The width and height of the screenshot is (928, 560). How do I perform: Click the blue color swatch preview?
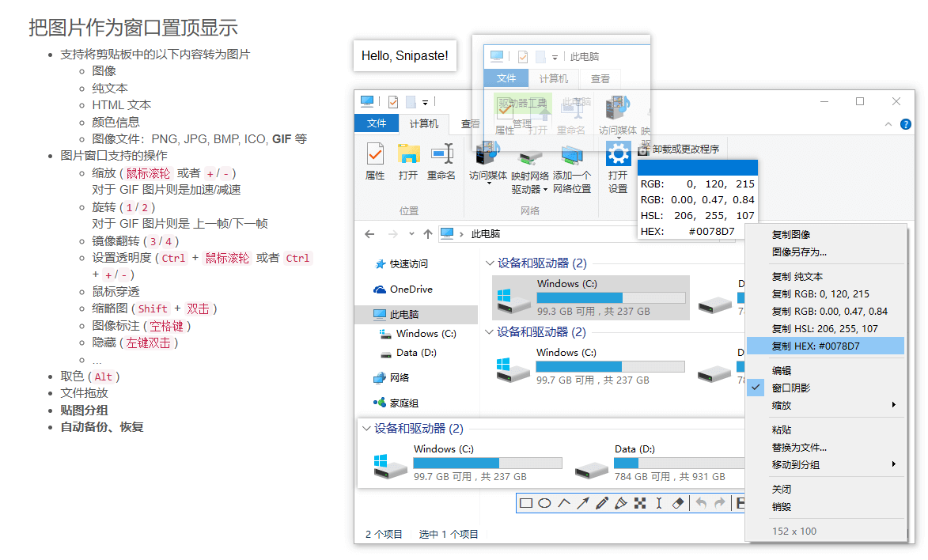pos(697,167)
